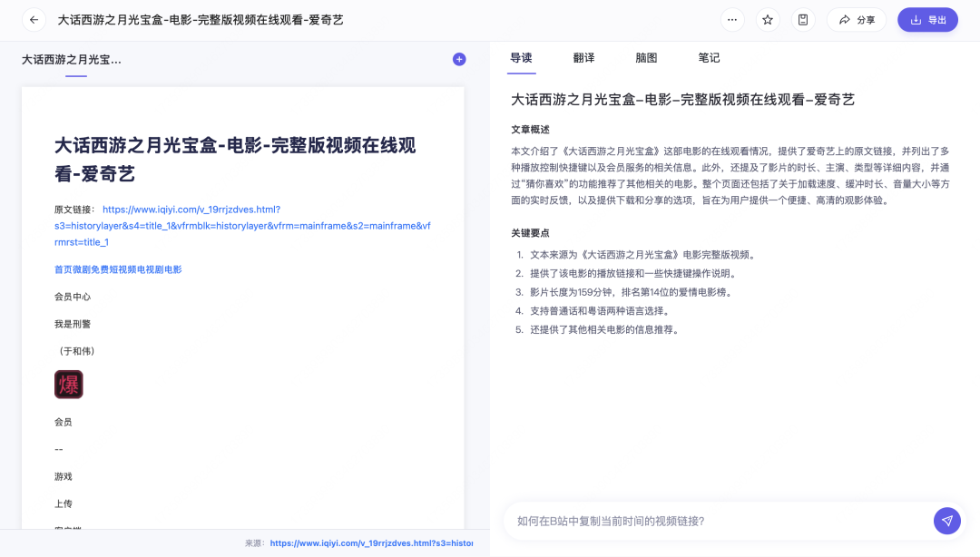This screenshot has width=980, height=557.
Task: Click the save/bookmark icon in the toolbar
Action: (802, 19)
